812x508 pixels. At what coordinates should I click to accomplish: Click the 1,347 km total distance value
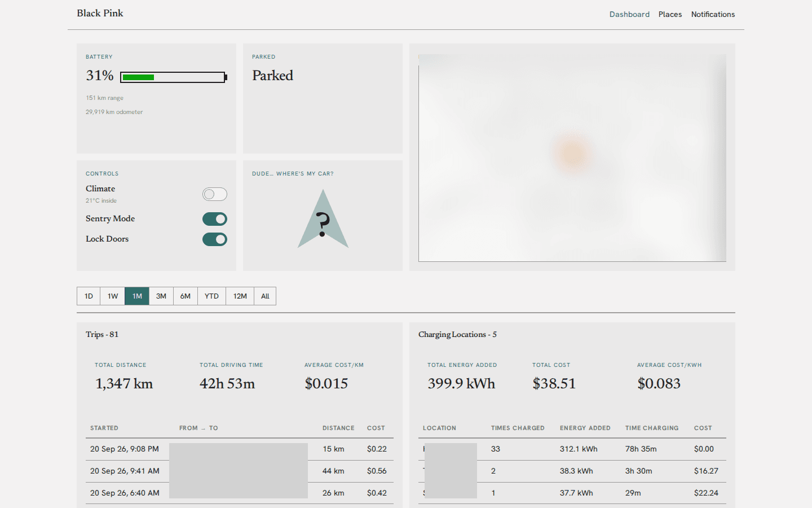124,384
